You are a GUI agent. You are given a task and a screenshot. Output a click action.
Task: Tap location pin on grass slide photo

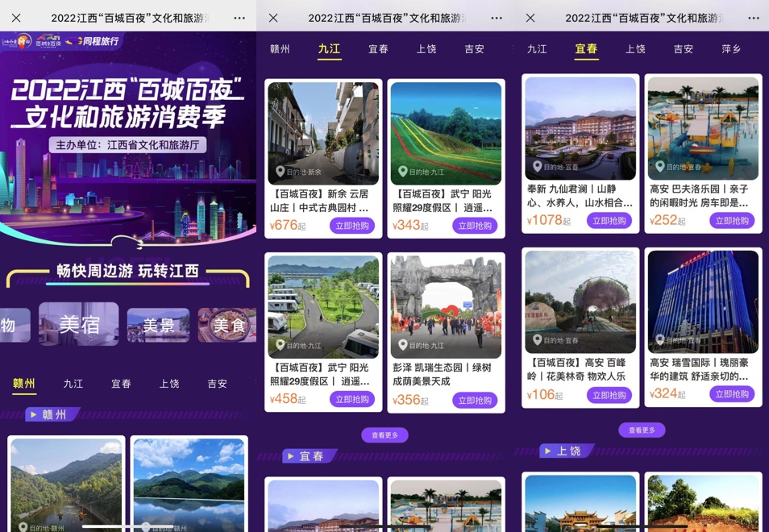point(403,172)
